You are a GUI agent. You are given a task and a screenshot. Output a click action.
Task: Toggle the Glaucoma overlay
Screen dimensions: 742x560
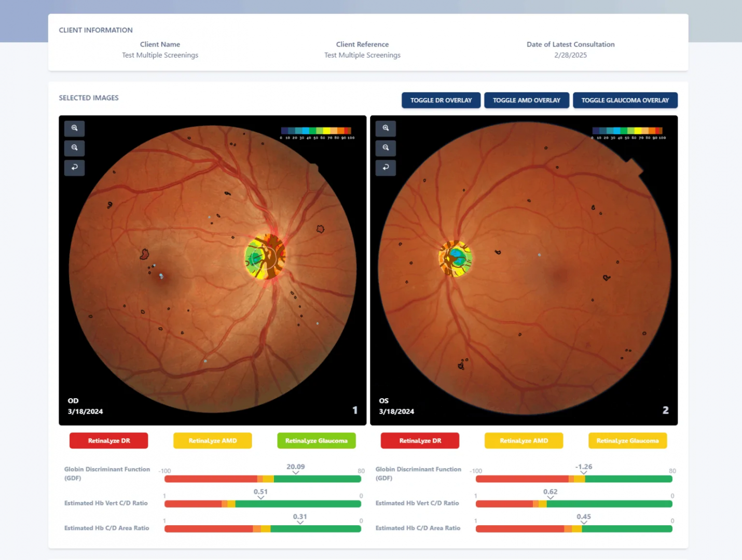pos(625,100)
